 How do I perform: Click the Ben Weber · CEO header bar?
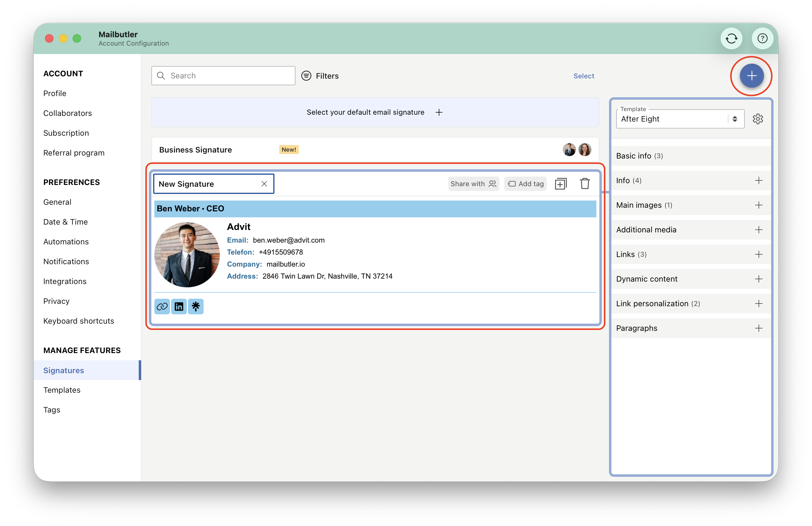click(375, 209)
